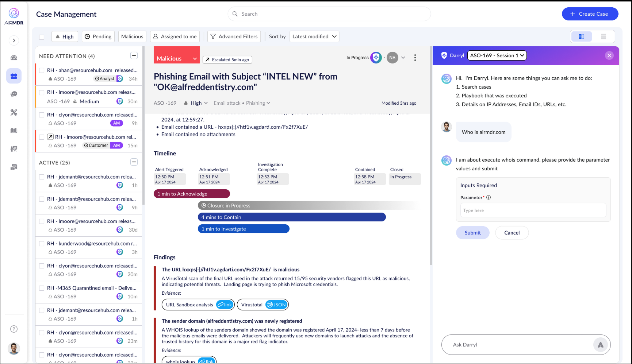
Task: Apply the Assigned to me filter
Action: tap(175, 36)
